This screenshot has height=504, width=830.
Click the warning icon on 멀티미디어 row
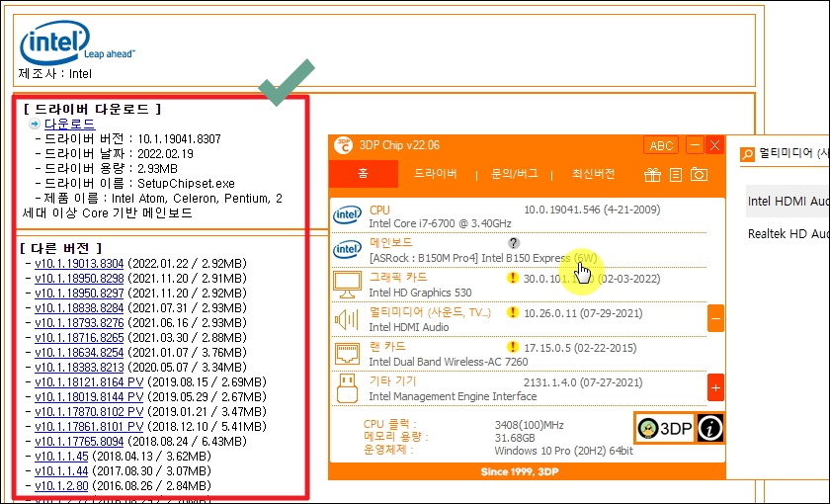point(513,312)
